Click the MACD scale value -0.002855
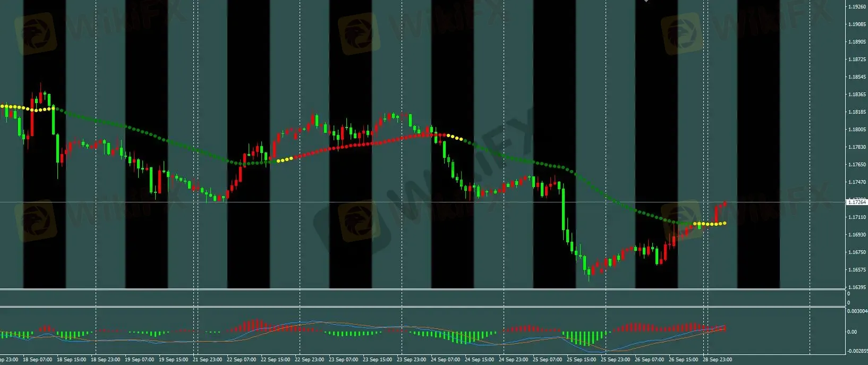Image resolution: width=868 pixels, height=365 pixels. [857, 351]
